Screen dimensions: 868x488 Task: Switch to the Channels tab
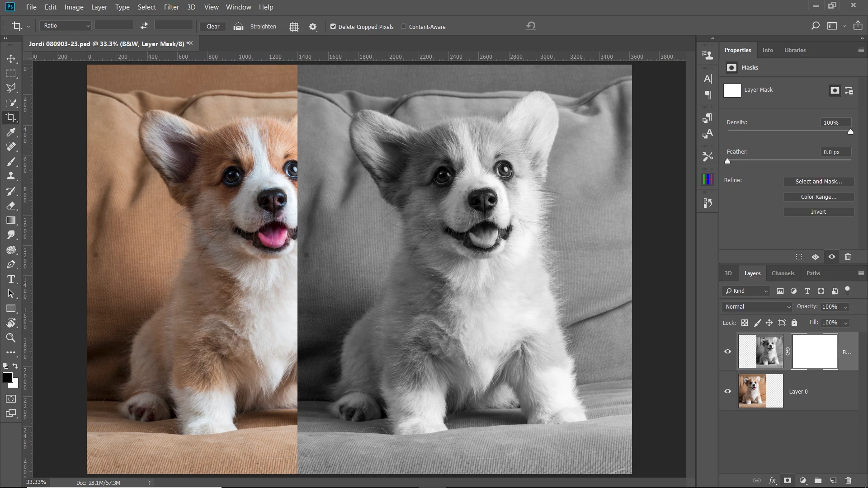coord(783,273)
